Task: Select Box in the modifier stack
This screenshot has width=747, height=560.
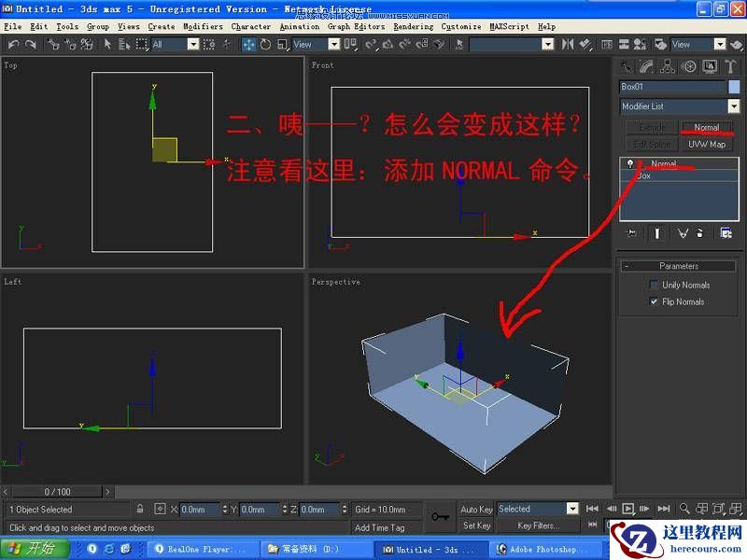Action: [x=644, y=175]
